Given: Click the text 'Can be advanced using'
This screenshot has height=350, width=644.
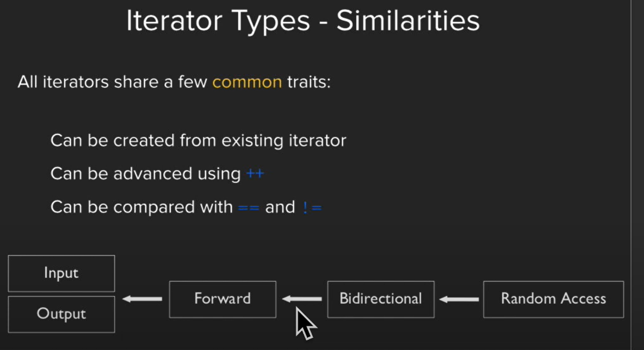Looking at the screenshot, I should coord(145,174).
